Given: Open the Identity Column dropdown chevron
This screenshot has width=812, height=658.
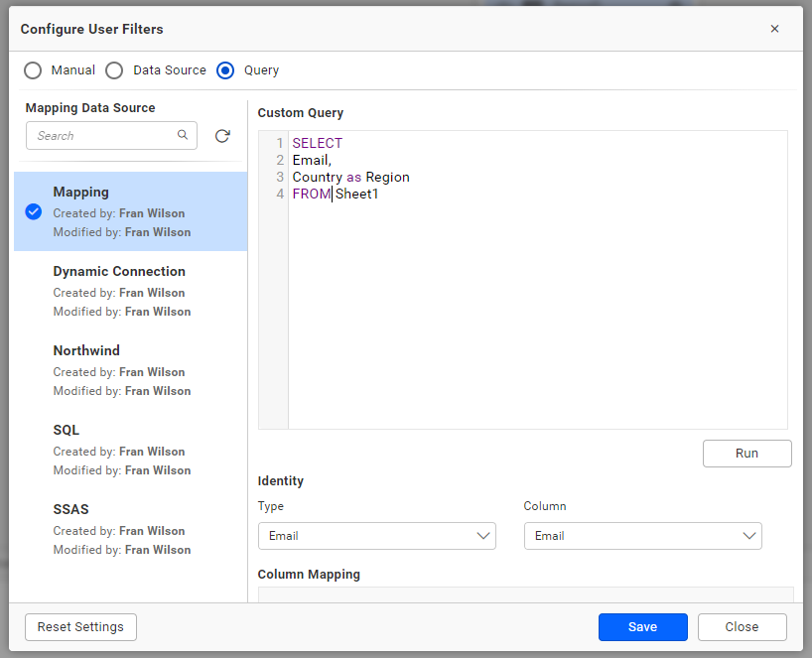Looking at the screenshot, I should tap(749, 535).
